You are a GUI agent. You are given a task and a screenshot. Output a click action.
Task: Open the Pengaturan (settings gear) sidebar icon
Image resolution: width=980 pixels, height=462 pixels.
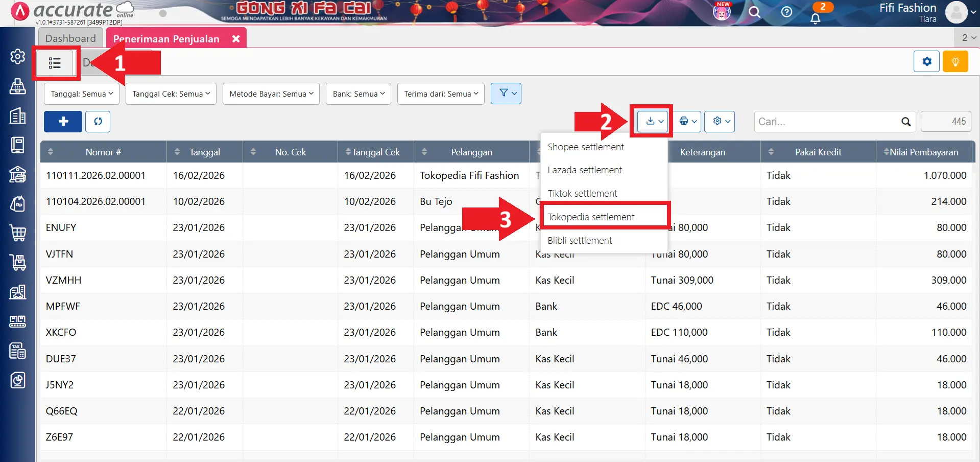17,57
